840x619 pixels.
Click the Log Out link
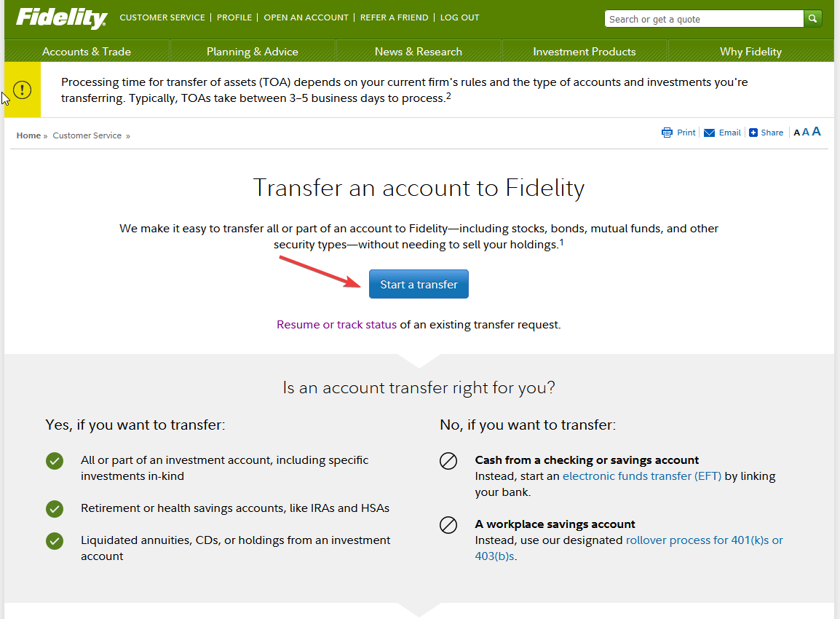(459, 17)
